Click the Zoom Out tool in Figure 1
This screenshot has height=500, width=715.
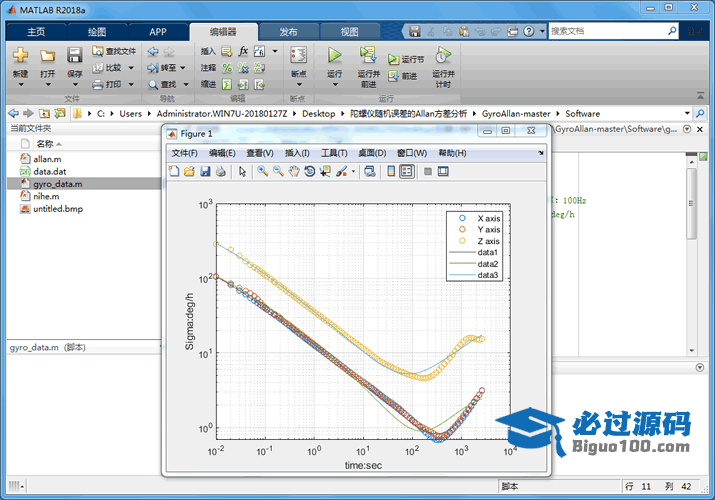pyautogui.click(x=278, y=171)
